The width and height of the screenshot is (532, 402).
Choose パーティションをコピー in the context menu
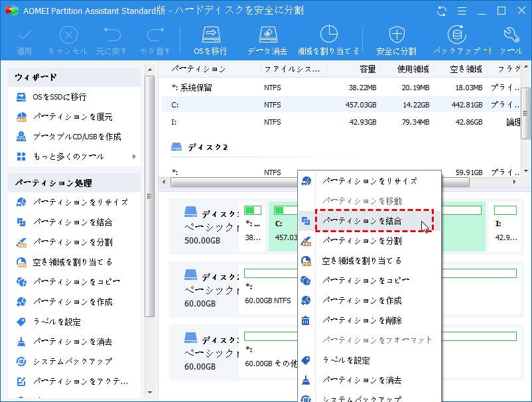(x=370, y=281)
